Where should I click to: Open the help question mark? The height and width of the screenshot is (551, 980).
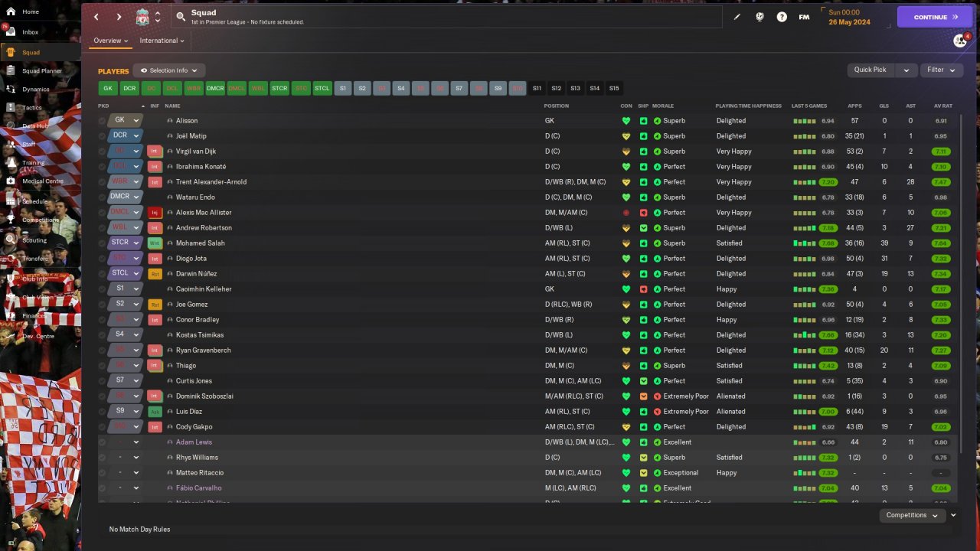[782, 17]
